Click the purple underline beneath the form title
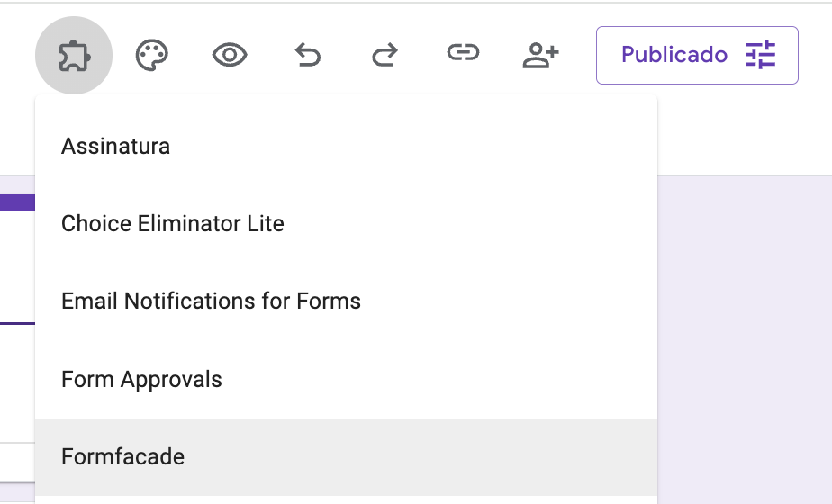The height and width of the screenshot is (504, 832). click(17, 323)
